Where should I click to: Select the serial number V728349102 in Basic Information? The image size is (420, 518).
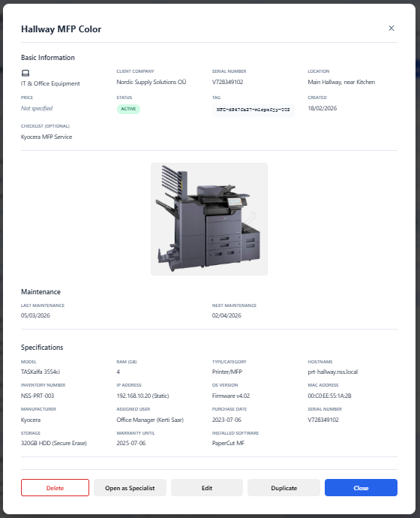228,82
